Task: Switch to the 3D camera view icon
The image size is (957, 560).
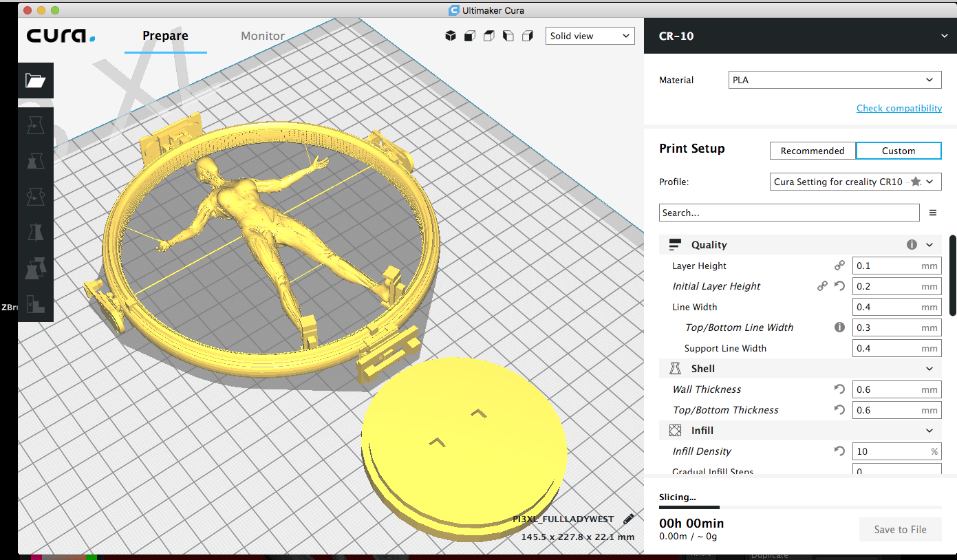Action: (451, 36)
